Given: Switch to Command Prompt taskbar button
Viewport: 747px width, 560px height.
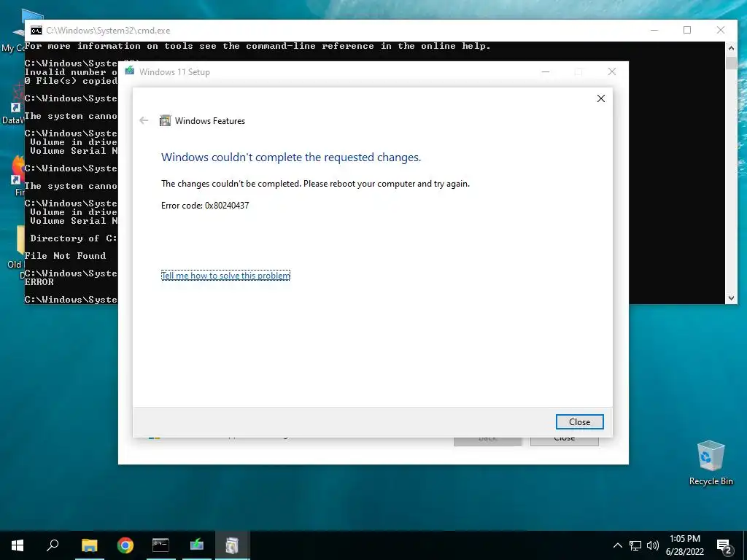Looking at the screenshot, I should (160, 545).
